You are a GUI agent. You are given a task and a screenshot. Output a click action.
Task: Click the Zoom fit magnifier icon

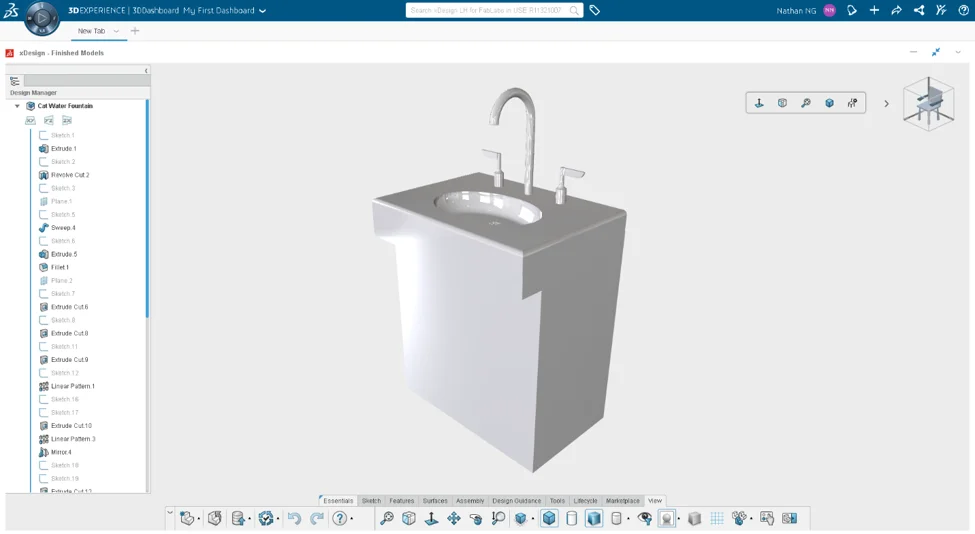(x=387, y=518)
